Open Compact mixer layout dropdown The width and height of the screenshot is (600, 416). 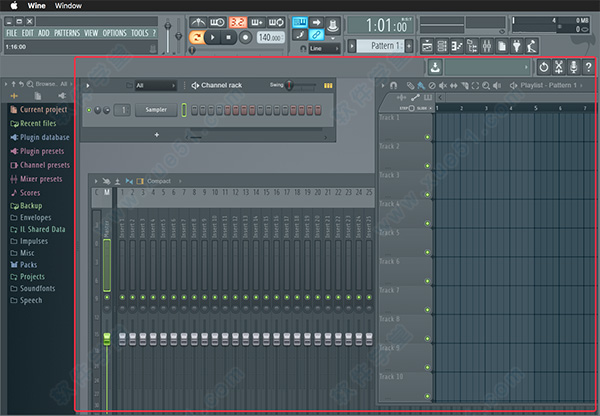coord(159,181)
